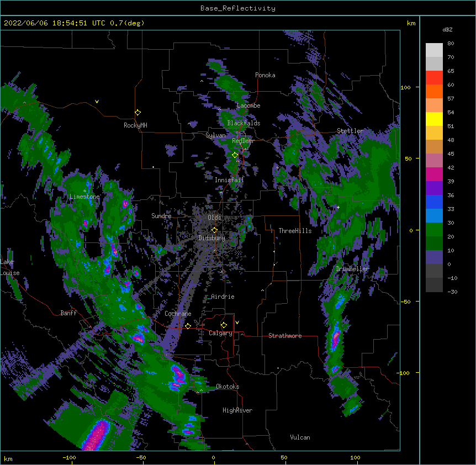Click the white plus marker north of Drumheller
476x465 pixels.
point(338,207)
